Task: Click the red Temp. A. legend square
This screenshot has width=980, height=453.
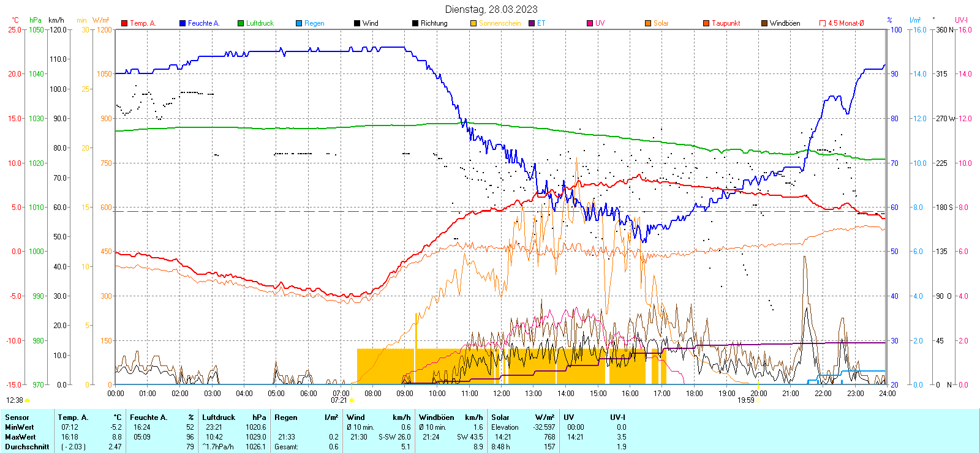Action: 124,23
